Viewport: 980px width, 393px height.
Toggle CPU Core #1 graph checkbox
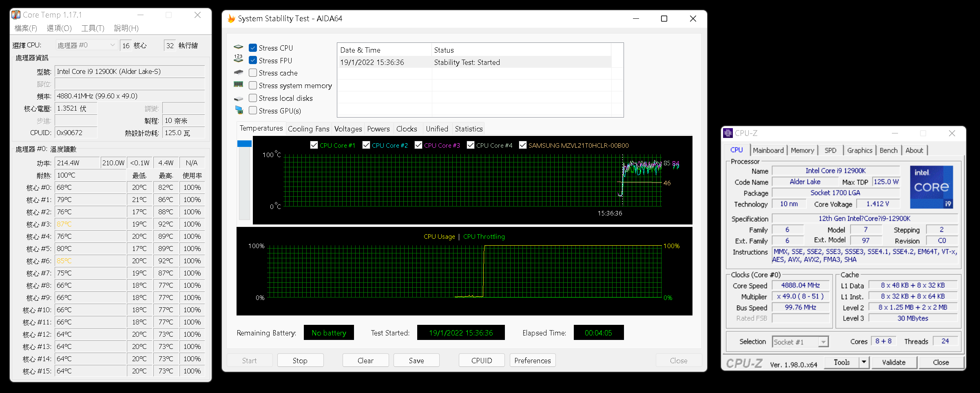click(314, 145)
